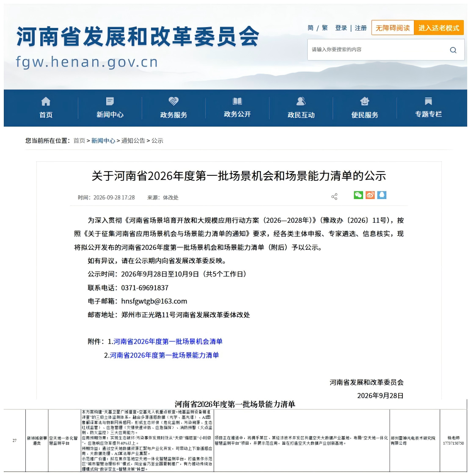This screenshot has height=476, width=471.
Task: Go to 首页 in the breadcrumb
Action: [x=79, y=141]
